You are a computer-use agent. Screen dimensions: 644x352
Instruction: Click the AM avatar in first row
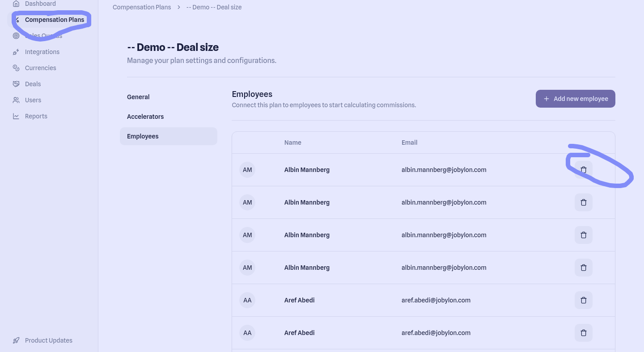[x=247, y=170]
